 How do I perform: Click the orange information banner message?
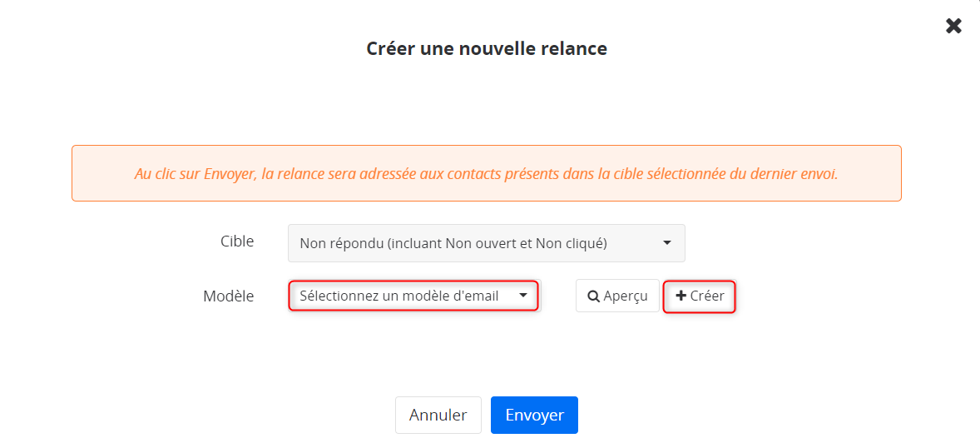(x=486, y=173)
